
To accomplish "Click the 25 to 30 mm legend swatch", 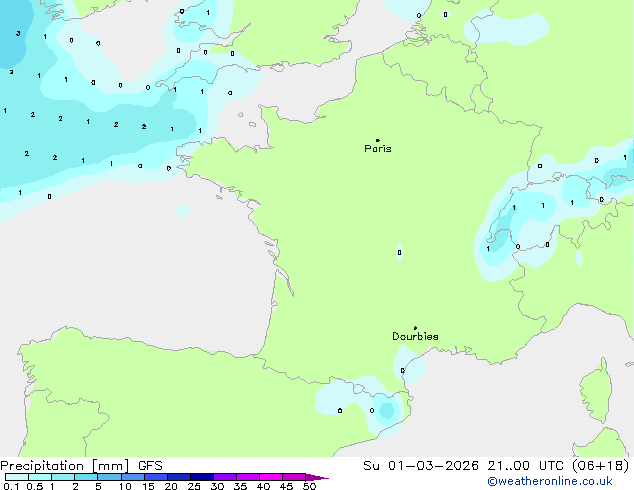I will point(202,477).
